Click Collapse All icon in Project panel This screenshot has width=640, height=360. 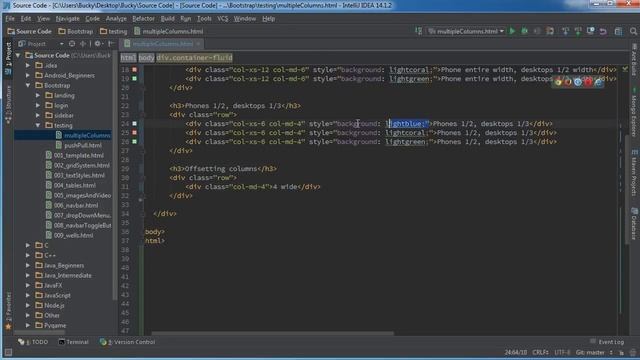pyautogui.click(x=83, y=44)
